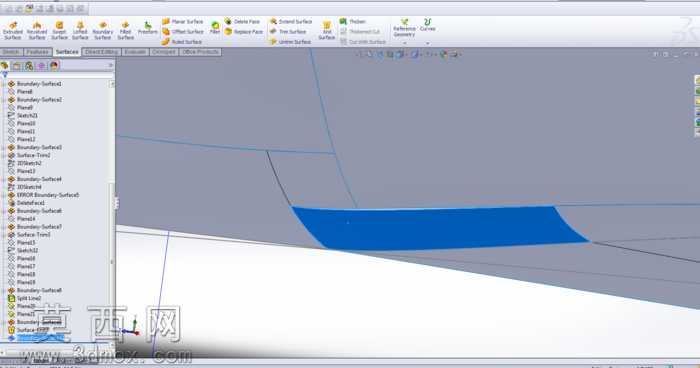Select the Boundary Surface tool
The width and height of the screenshot is (700, 368).
pos(103,30)
